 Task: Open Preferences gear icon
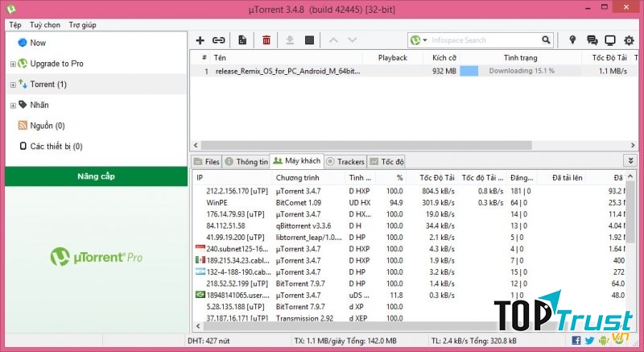(x=629, y=40)
